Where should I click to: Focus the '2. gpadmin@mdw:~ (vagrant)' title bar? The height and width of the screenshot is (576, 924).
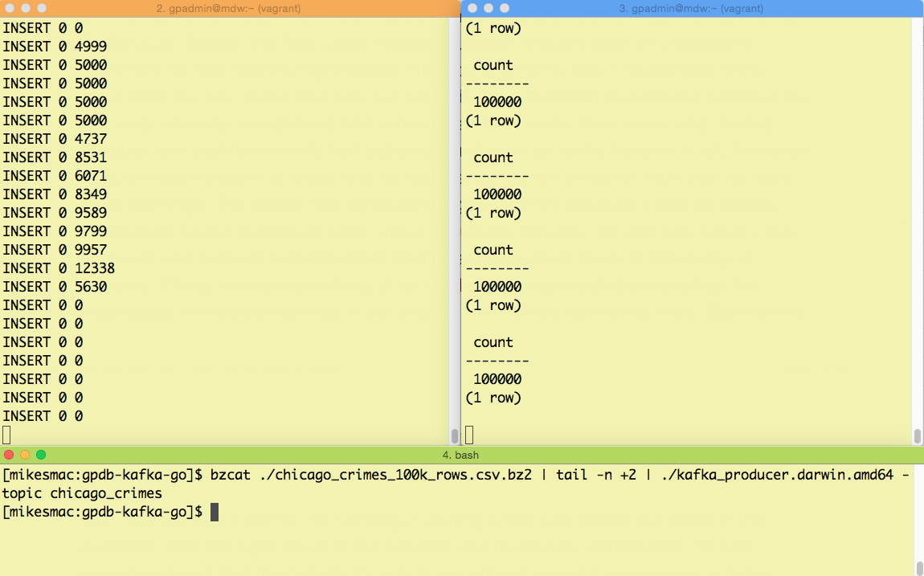click(229, 8)
